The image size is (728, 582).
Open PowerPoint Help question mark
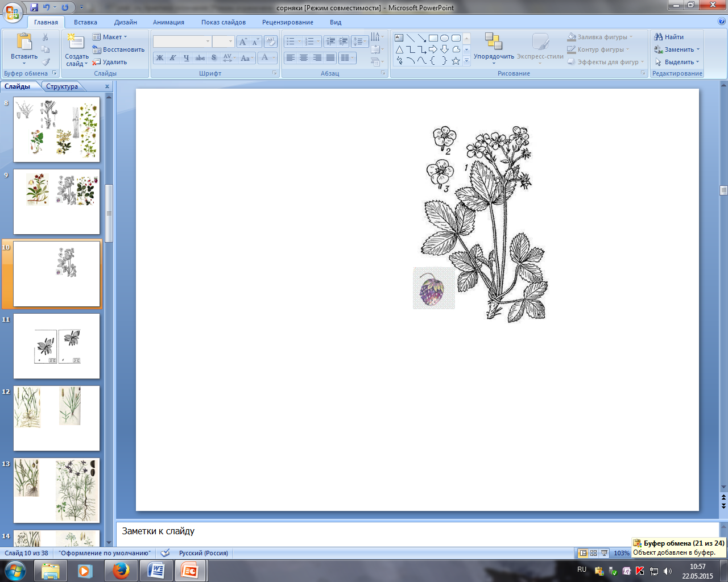pyautogui.click(x=722, y=22)
